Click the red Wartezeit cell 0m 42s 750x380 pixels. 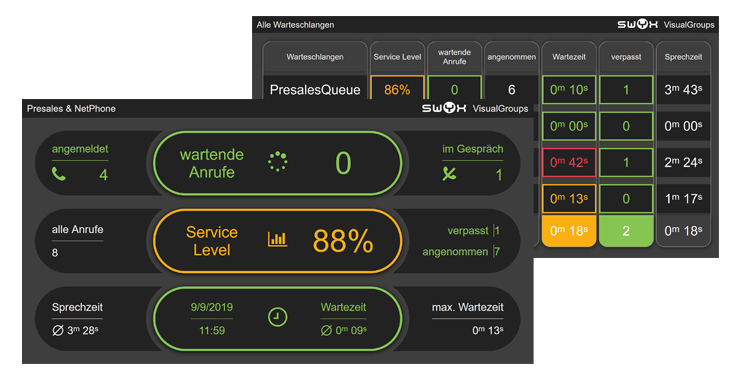(569, 162)
